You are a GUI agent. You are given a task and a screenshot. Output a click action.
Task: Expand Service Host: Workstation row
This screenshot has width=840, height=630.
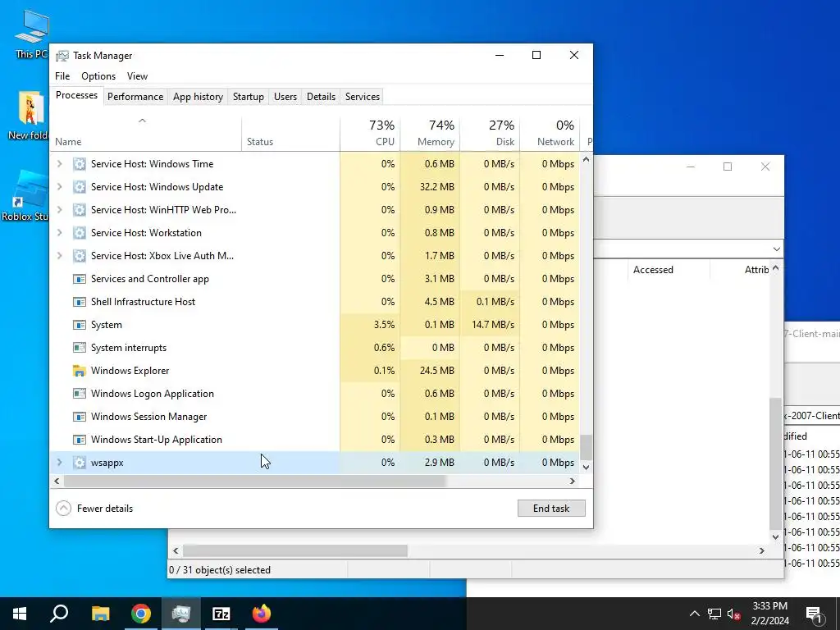[59, 233]
